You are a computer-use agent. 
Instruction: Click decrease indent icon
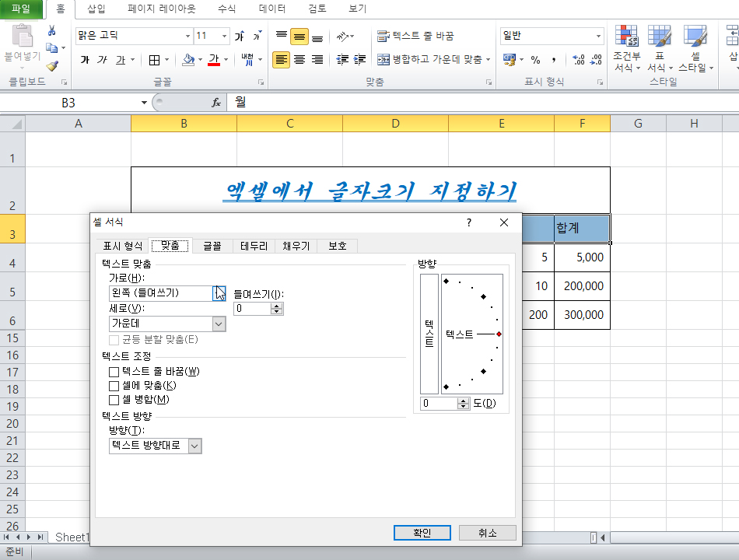click(342, 59)
